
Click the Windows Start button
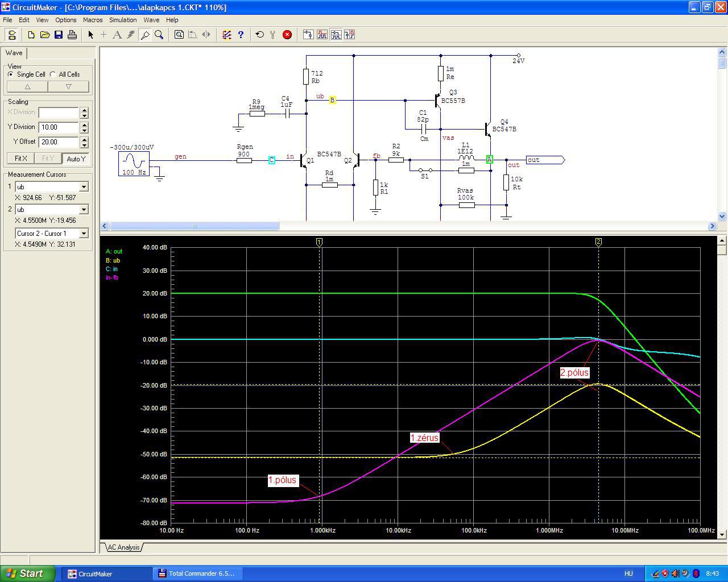pyautogui.click(x=27, y=573)
